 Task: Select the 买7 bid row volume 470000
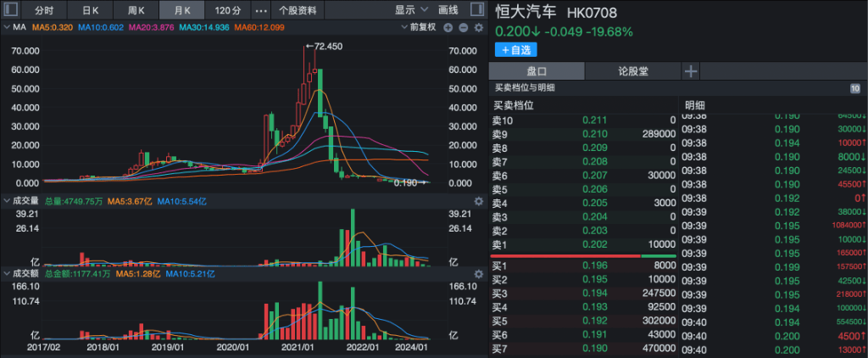659,349
